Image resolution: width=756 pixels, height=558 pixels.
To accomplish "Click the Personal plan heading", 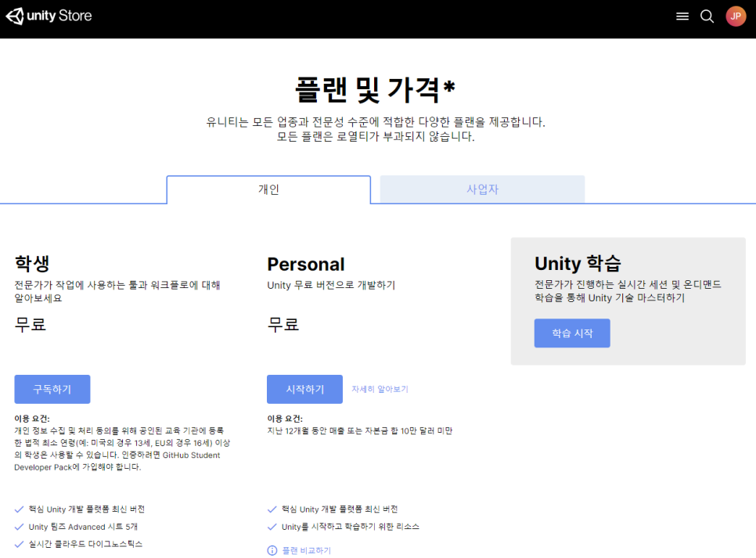I will tap(306, 265).
